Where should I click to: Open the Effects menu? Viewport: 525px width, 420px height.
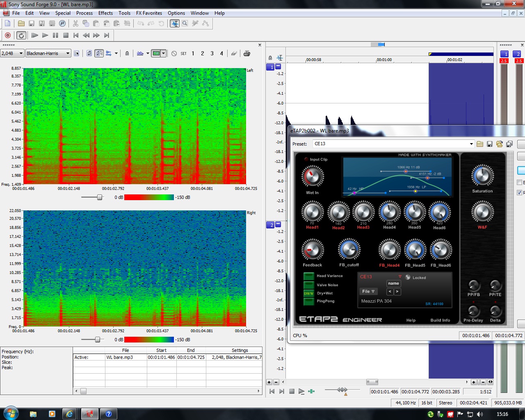coord(105,13)
